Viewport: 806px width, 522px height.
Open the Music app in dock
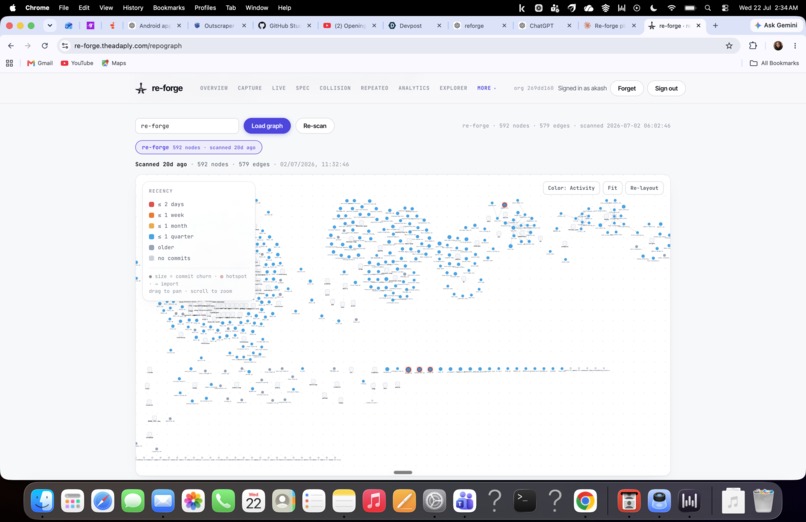pos(374,500)
